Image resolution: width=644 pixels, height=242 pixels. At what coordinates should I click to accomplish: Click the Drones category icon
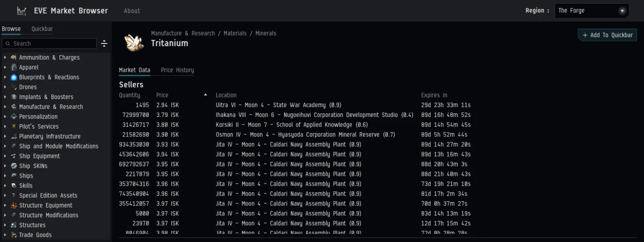(14, 87)
